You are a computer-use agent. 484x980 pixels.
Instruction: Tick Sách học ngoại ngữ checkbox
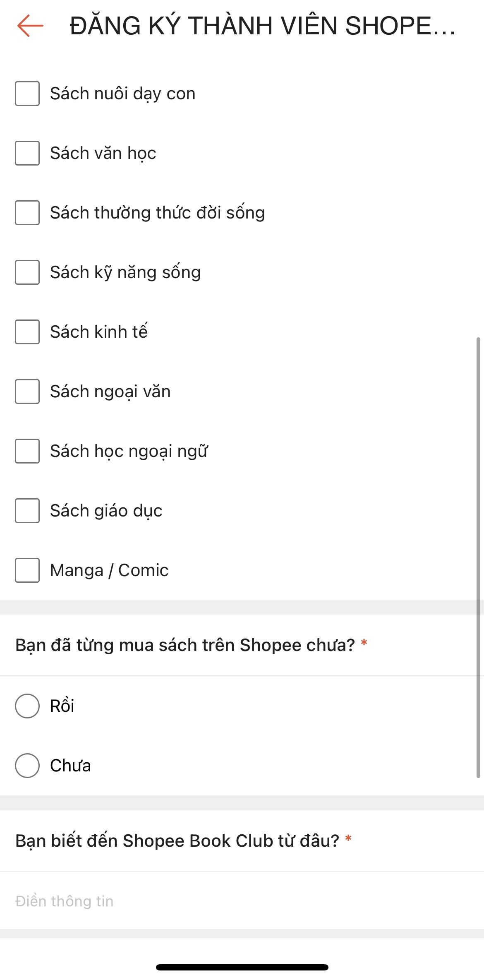pyautogui.click(x=27, y=451)
